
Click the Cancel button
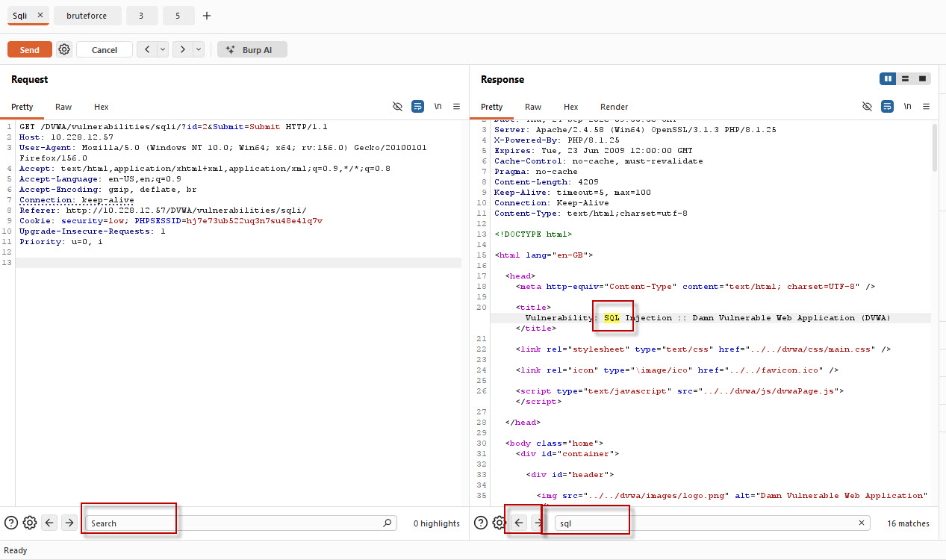(105, 49)
